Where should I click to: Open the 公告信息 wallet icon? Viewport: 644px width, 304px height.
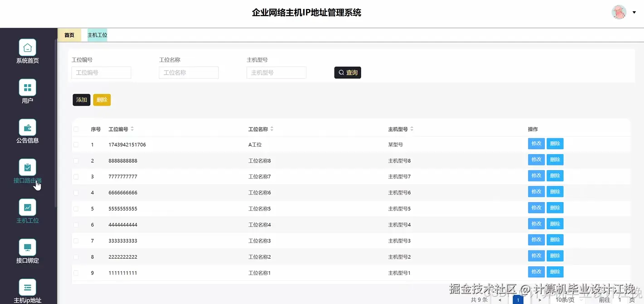(x=28, y=127)
